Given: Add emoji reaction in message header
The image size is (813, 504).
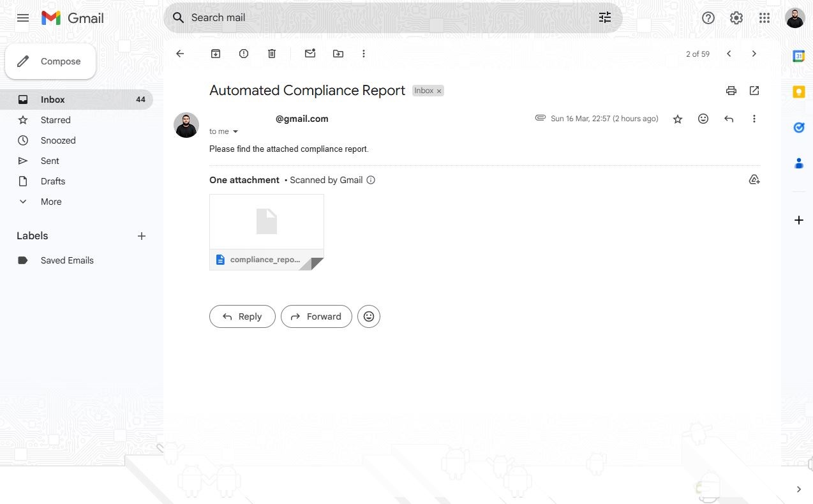Looking at the screenshot, I should point(703,119).
